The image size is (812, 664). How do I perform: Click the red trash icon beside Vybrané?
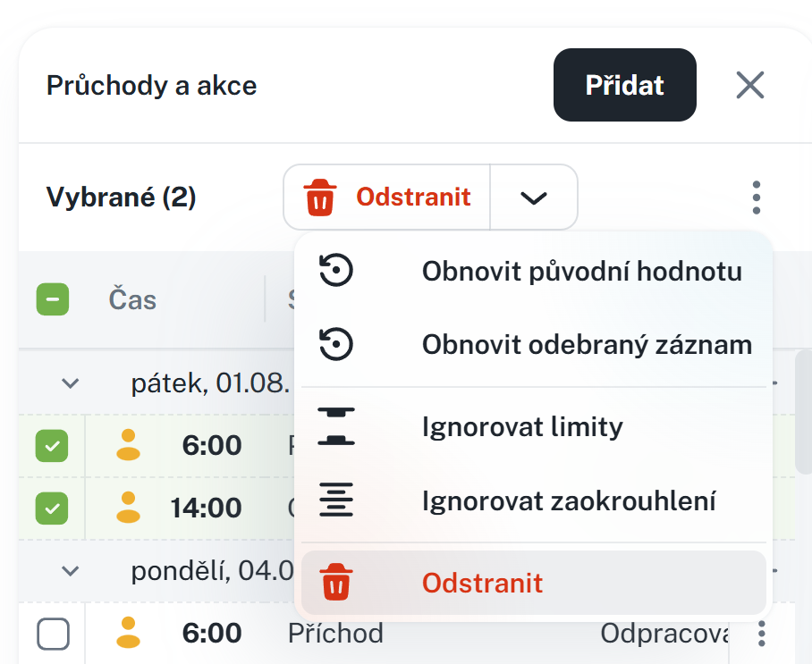tap(319, 198)
